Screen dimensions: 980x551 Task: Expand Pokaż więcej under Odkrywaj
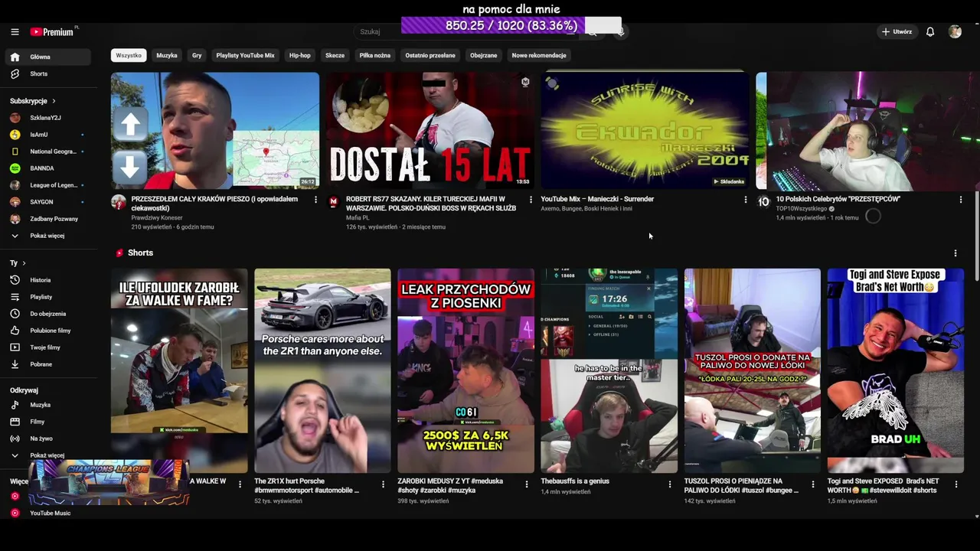[x=47, y=455]
